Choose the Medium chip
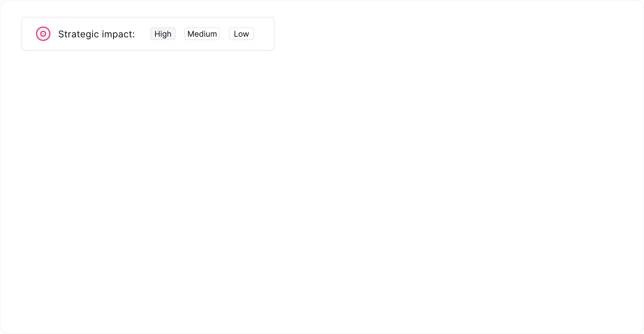The height and width of the screenshot is (334, 644). coord(202,34)
